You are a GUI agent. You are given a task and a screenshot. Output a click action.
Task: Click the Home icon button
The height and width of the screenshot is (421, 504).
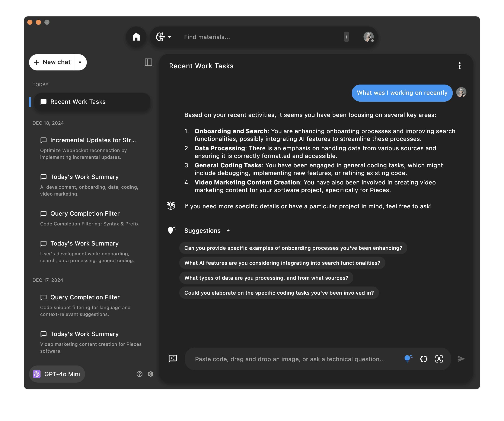tap(136, 37)
